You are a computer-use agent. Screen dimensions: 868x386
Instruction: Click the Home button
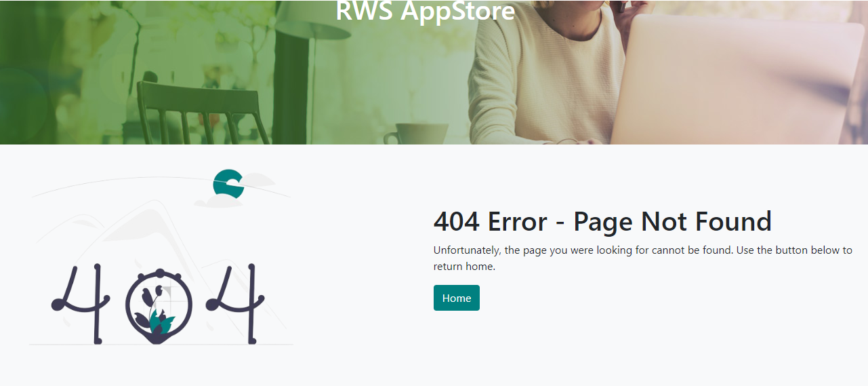[x=456, y=298]
